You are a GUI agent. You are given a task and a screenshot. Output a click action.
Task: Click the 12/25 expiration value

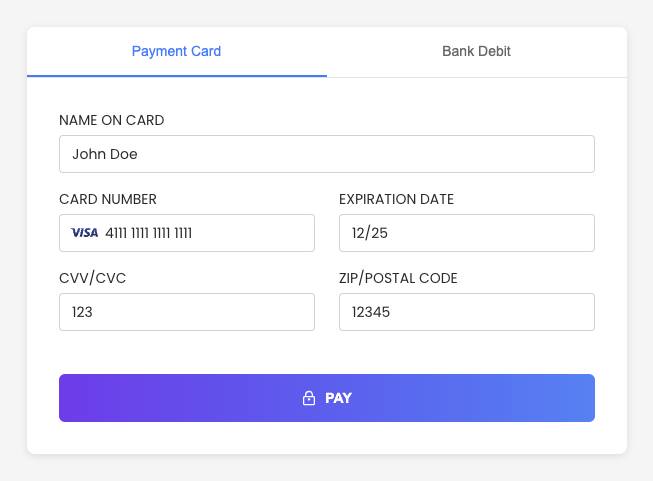point(368,233)
